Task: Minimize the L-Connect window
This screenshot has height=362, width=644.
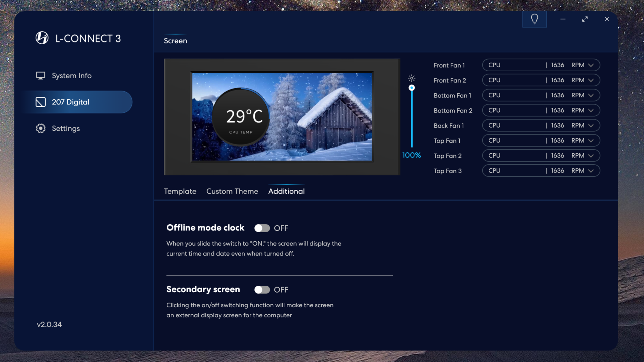Action: pos(563,19)
